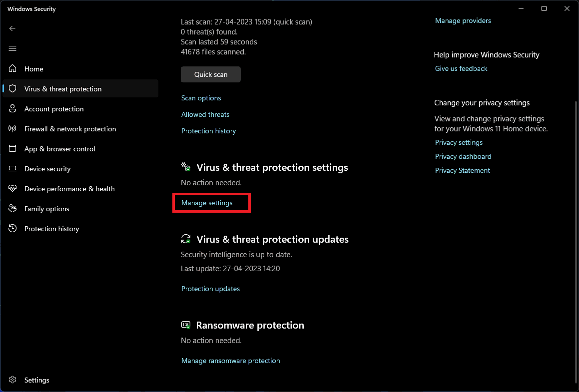
Task: Click 'Scan lasted 59 seconds' text
Action: (219, 42)
